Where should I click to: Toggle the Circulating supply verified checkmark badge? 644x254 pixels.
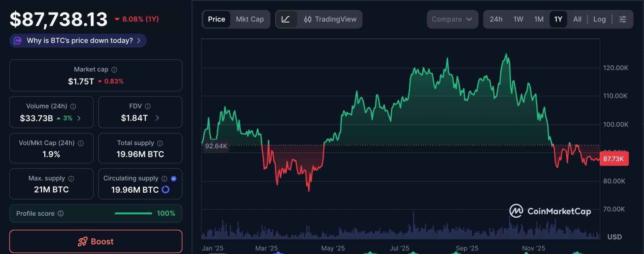pos(173,178)
